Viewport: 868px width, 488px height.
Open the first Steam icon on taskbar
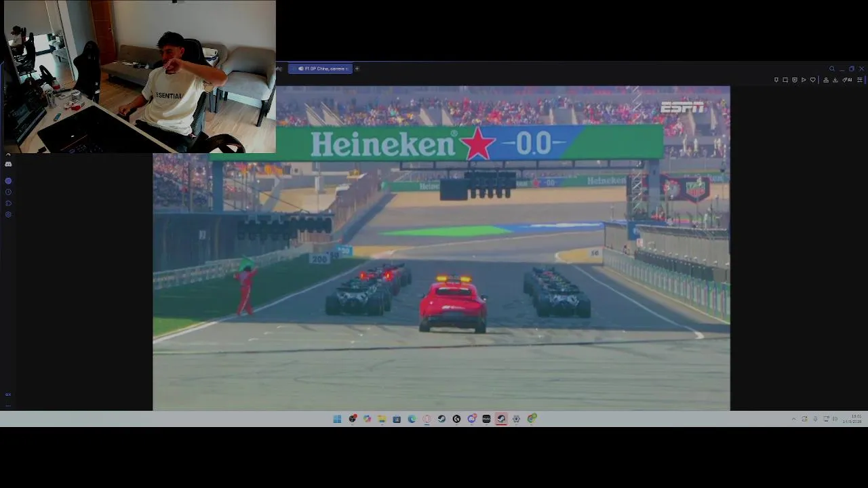point(441,419)
